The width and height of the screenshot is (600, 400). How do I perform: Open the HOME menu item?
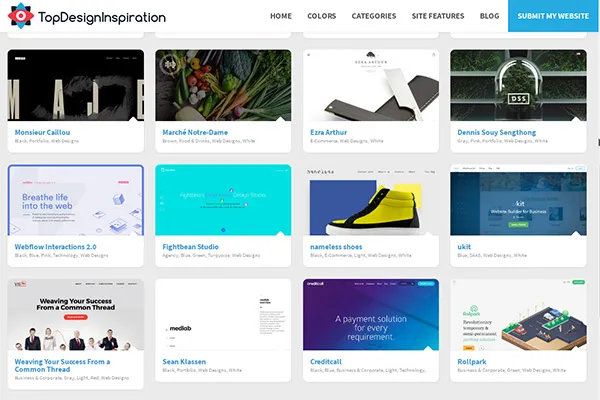(281, 16)
